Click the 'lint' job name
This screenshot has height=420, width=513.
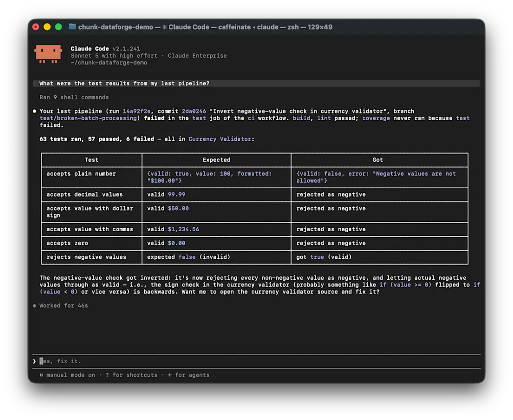tap(324, 118)
